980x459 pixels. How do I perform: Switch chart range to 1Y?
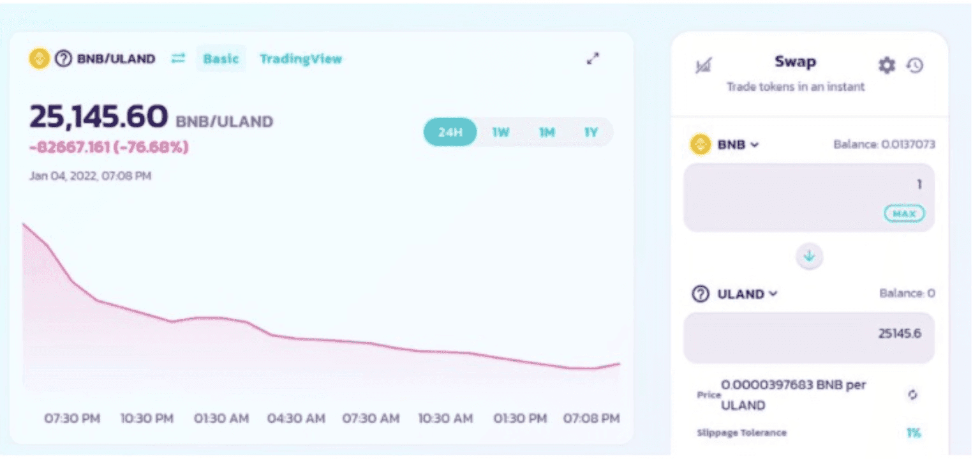click(591, 132)
